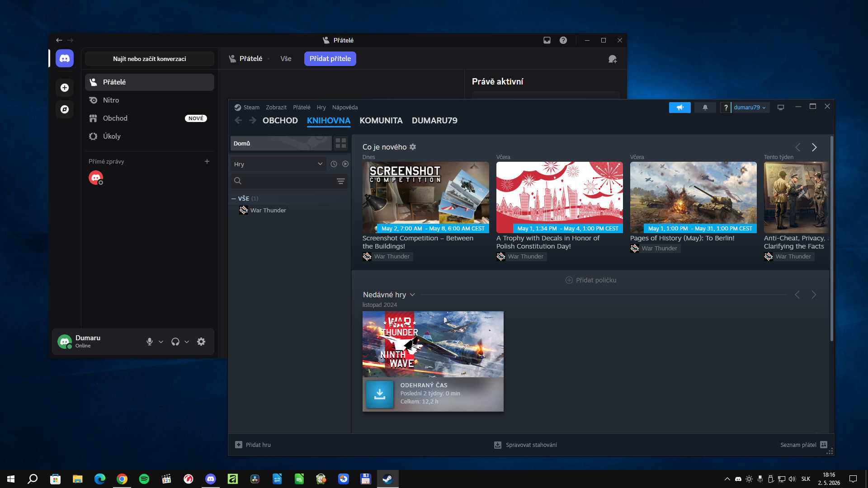
Task: Open the War Thunder Ninth Wave game card
Action: [433, 344]
